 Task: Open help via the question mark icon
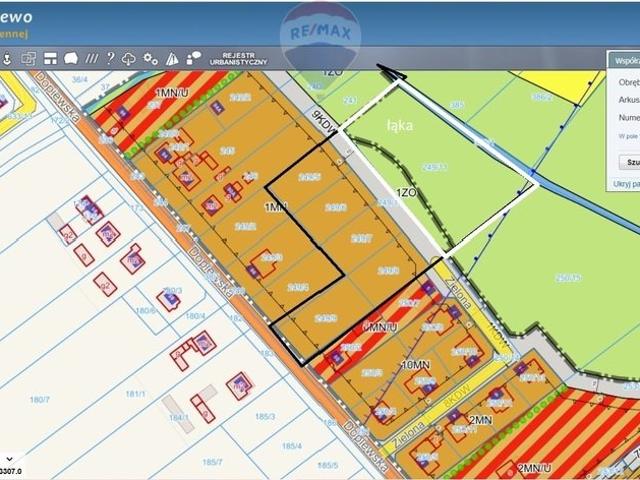(110, 59)
